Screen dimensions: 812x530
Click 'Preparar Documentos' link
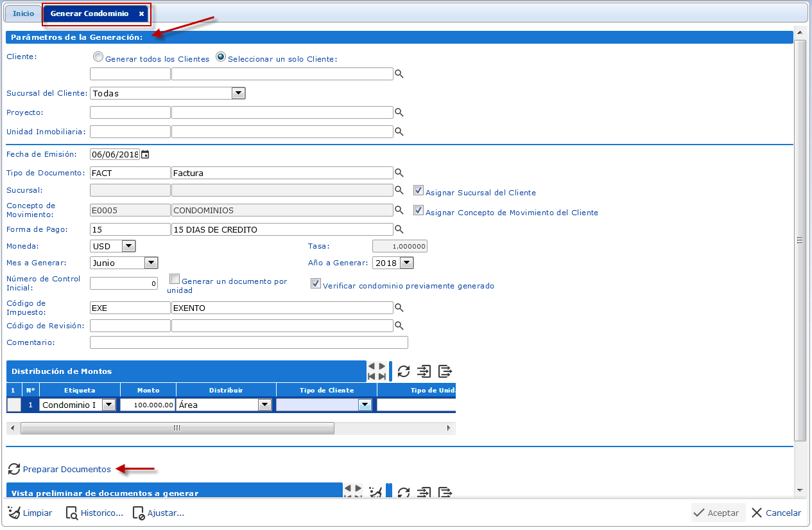(x=67, y=470)
